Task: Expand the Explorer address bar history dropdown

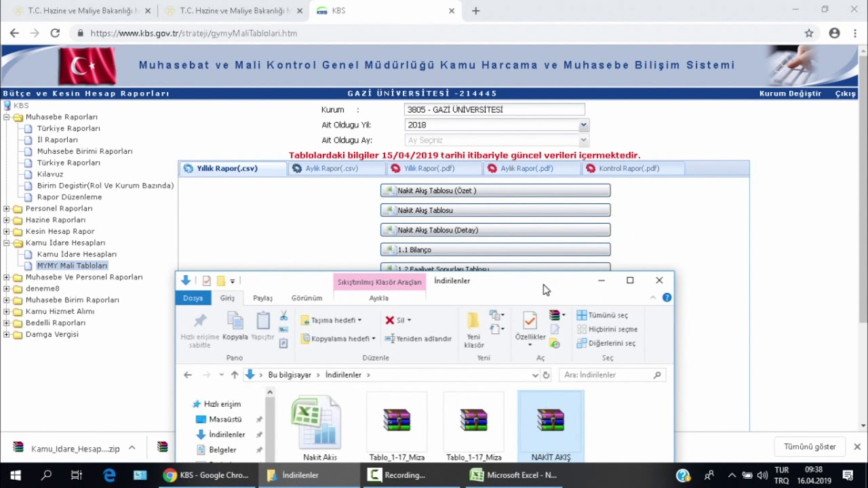Action: click(535, 375)
